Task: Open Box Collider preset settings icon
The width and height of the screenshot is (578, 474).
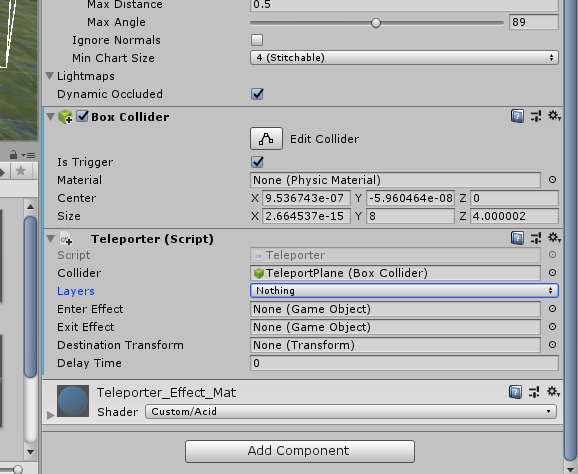Action: click(536, 116)
